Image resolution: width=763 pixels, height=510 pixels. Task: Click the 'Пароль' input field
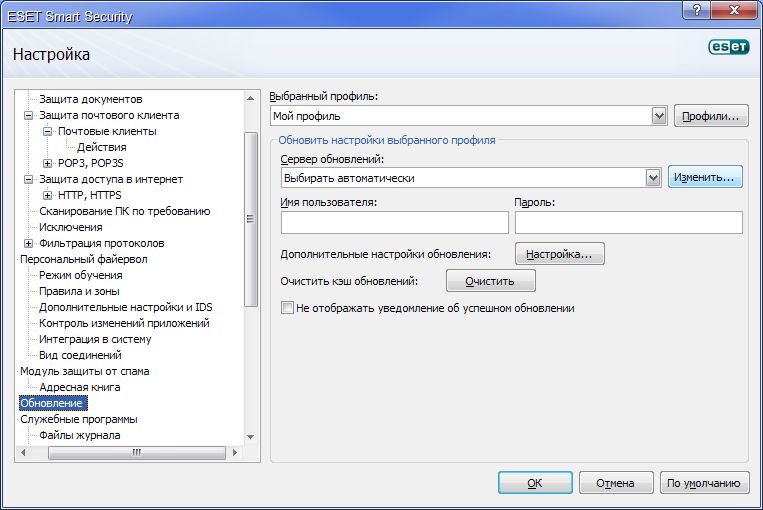click(628, 222)
